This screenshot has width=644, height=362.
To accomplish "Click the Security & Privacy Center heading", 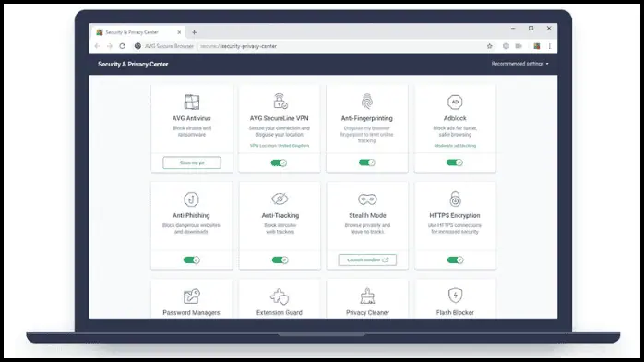I will 133,64.
